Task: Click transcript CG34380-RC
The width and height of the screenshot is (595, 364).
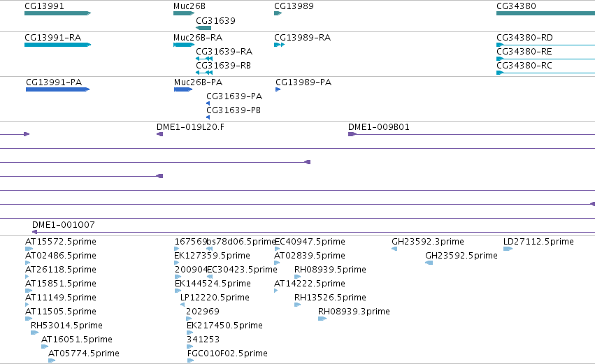Action: tap(524, 66)
